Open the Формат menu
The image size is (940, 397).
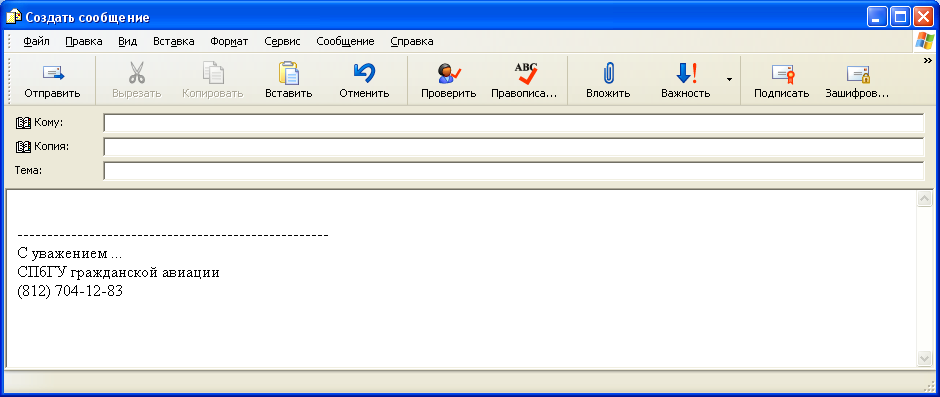pyautogui.click(x=229, y=41)
